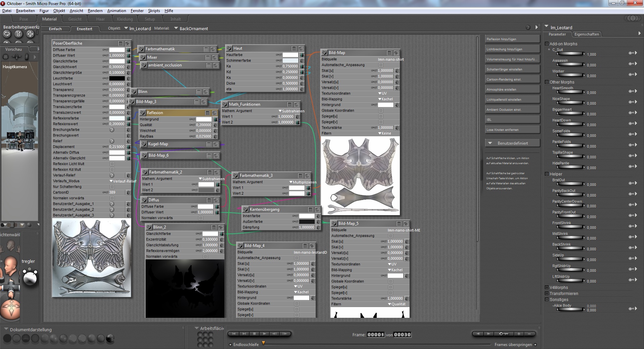Click the Lose Knoten entfernen button
The image size is (644, 349).
[512, 130]
